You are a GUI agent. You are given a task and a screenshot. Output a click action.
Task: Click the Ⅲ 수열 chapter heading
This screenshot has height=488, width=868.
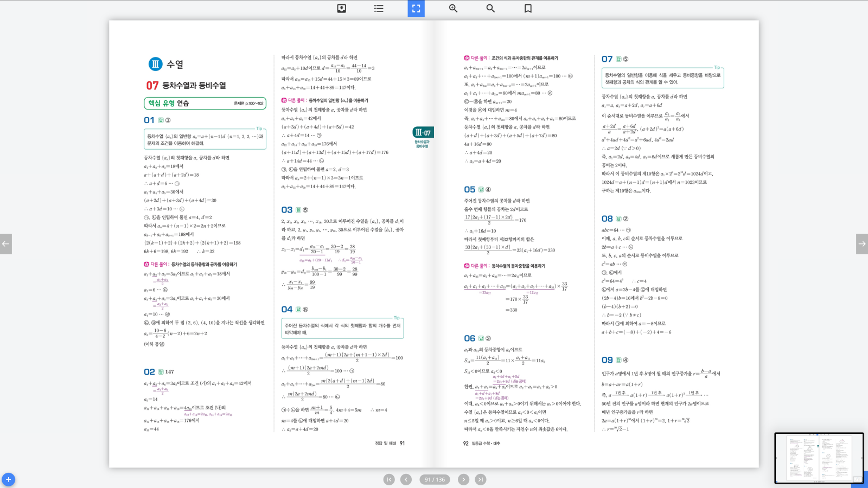coord(166,64)
